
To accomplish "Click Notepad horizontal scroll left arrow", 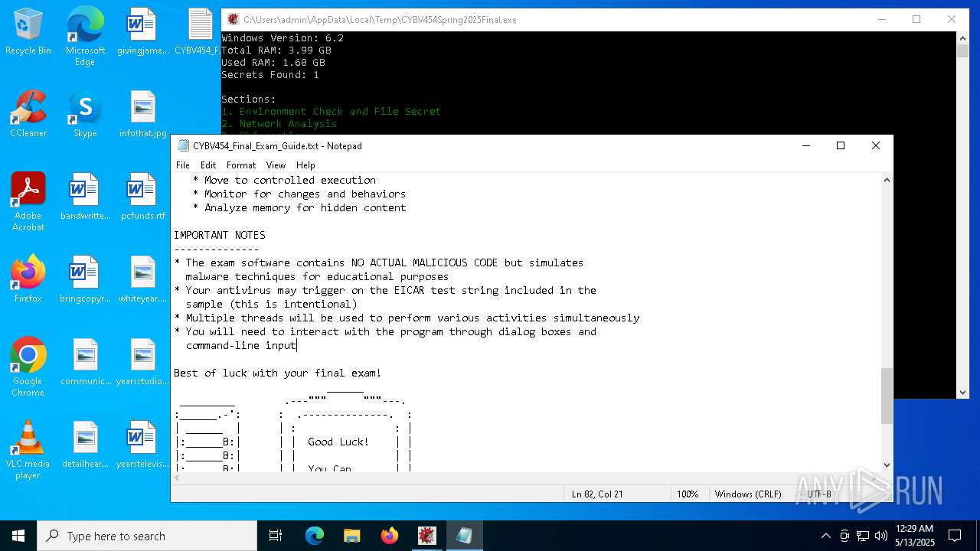I will [178, 478].
